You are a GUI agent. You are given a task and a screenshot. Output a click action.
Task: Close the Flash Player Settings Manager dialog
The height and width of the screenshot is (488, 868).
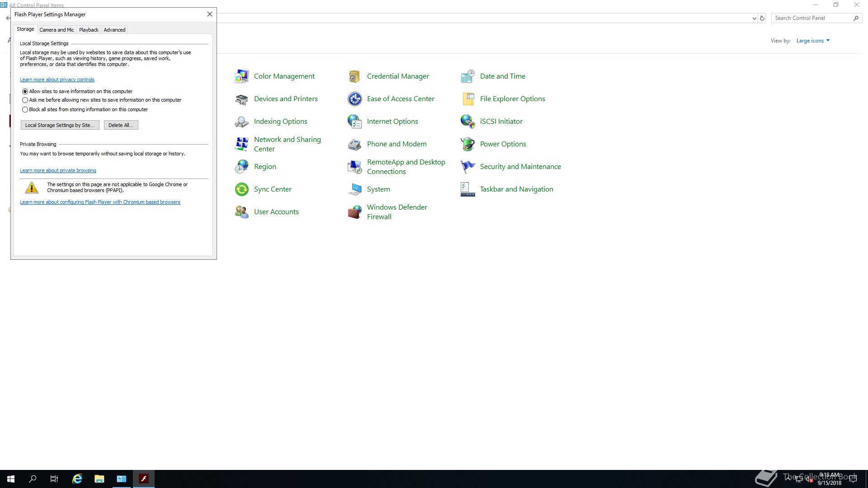point(210,14)
